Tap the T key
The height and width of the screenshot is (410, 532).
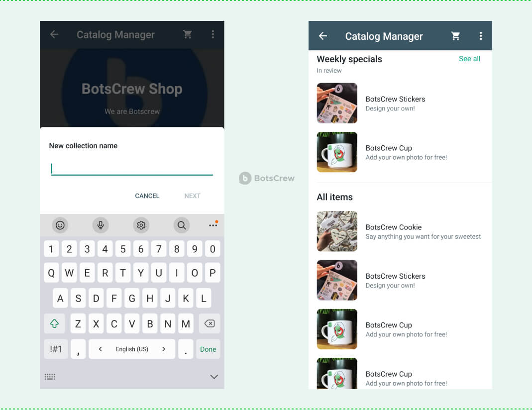pyautogui.click(x=123, y=273)
